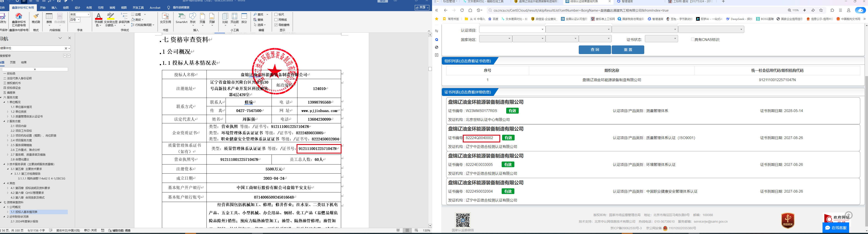Switch to the 插入 ribbon tab
The height and width of the screenshot is (234, 868).
[54, 7]
